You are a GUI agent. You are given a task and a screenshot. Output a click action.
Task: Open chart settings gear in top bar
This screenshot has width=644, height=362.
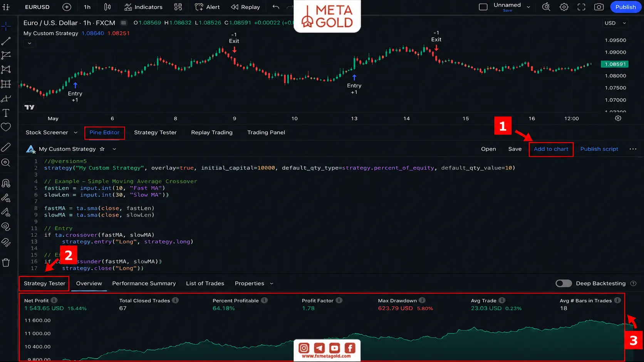(564, 7)
